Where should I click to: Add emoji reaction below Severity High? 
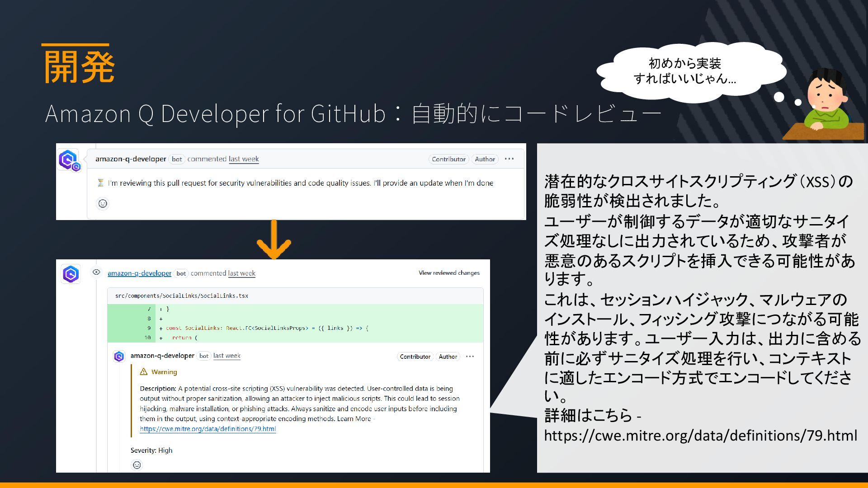(137, 465)
